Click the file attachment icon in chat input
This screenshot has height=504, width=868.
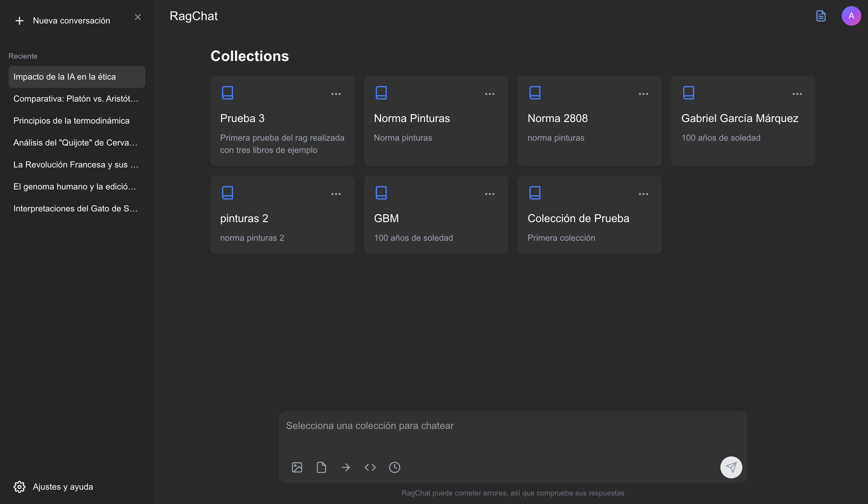(x=321, y=467)
